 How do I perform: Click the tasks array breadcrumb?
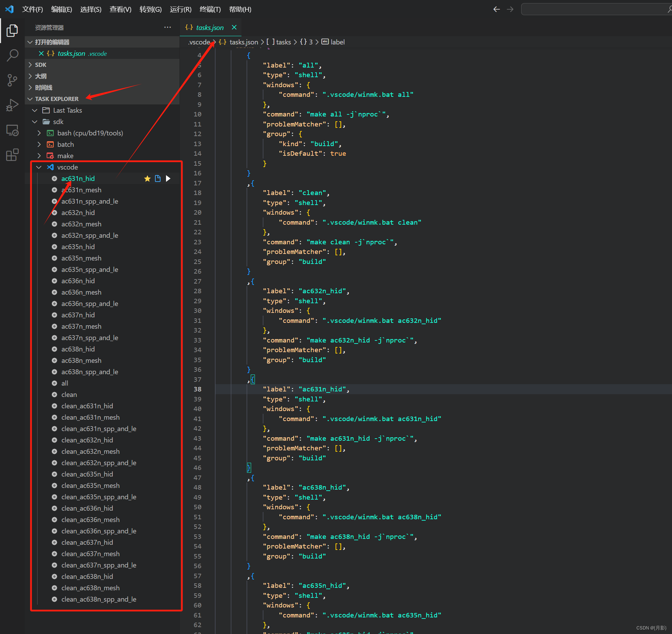point(279,42)
